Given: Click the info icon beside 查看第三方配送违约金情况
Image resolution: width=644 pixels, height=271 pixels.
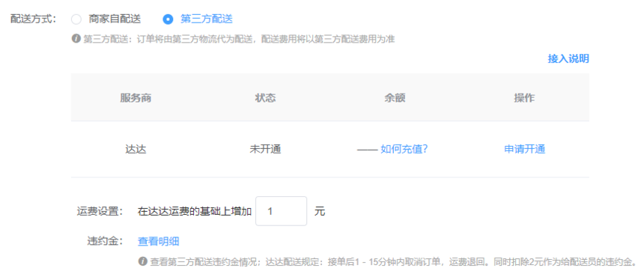Looking at the screenshot, I should point(143,261).
